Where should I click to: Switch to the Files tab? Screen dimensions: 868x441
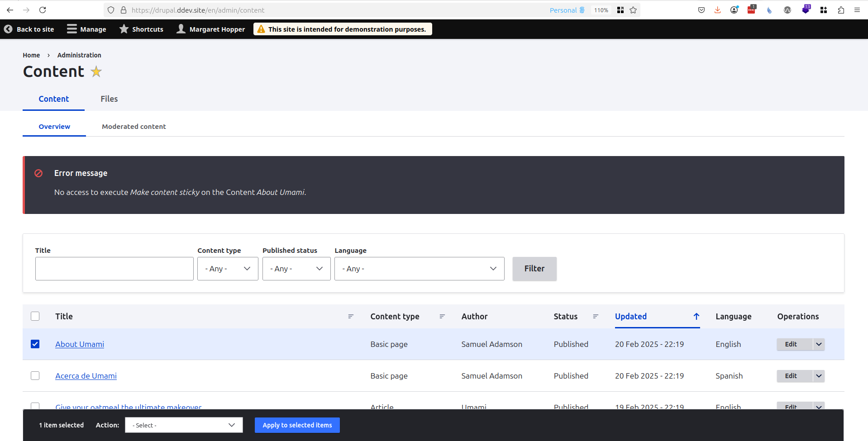(x=109, y=99)
